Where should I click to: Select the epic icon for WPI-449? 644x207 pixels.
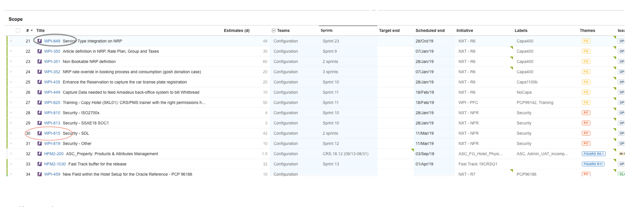click(x=40, y=92)
